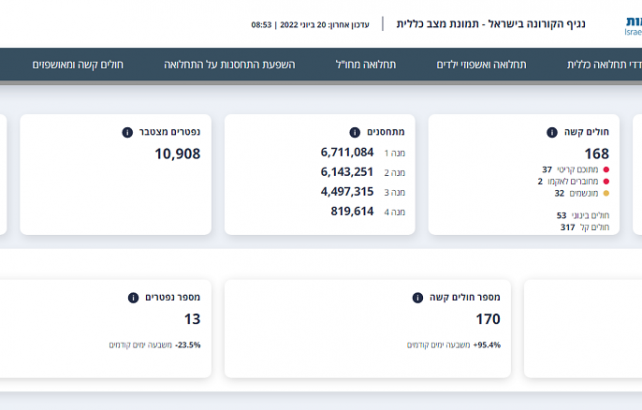
Task: Switch to 'תחלואה ואשפוזי ילדים' tab
Action: 478,64
